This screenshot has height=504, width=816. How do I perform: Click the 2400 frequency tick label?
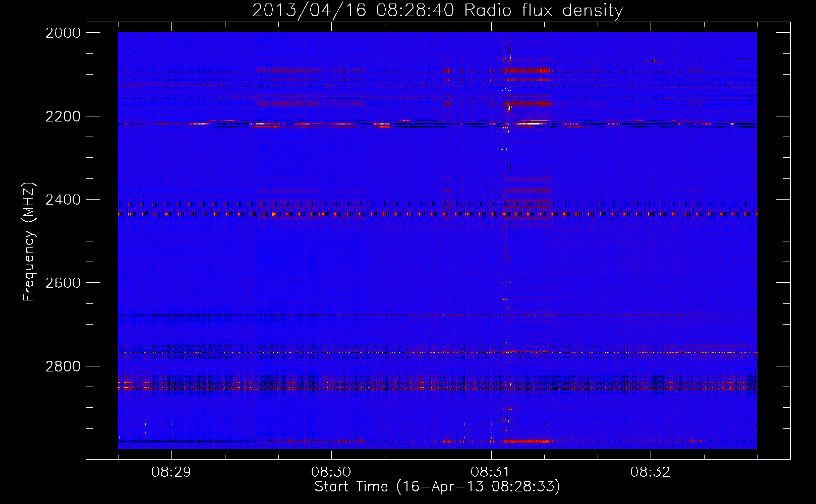63,200
